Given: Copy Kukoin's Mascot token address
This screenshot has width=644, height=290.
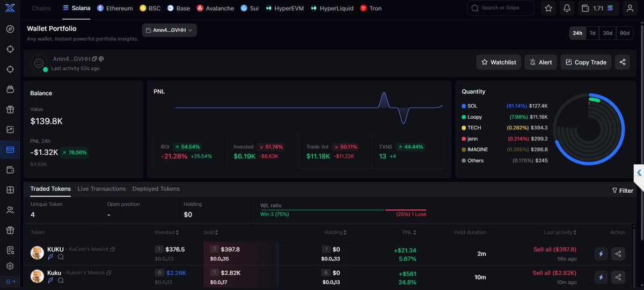Looking at the screenshot, I should point(109,273).
